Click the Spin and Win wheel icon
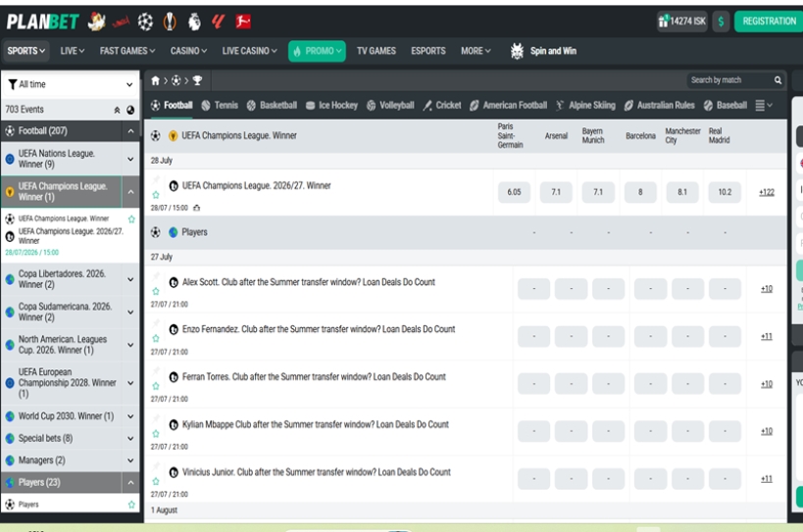Screen dimensions: 803x532 click(518, 51)
